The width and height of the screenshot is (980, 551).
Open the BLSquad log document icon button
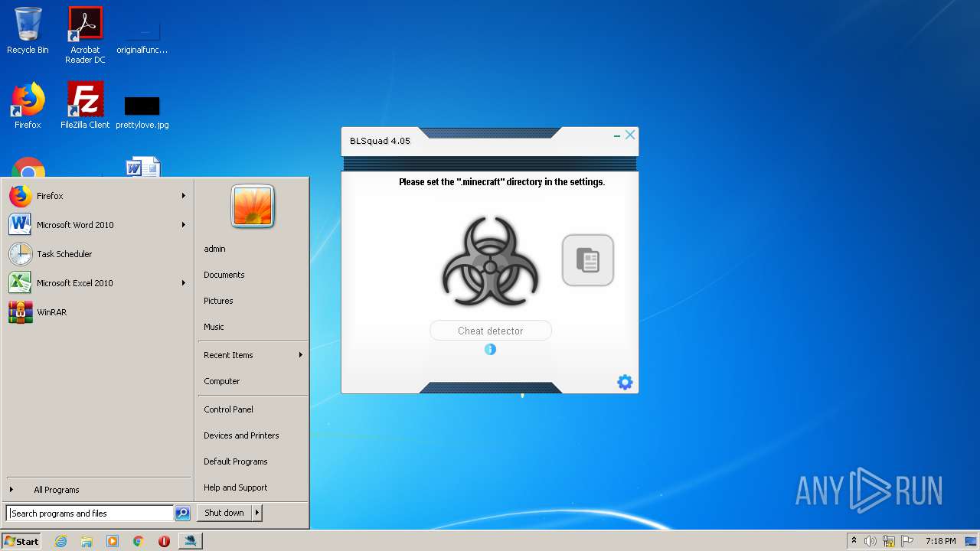coord(588,260)
